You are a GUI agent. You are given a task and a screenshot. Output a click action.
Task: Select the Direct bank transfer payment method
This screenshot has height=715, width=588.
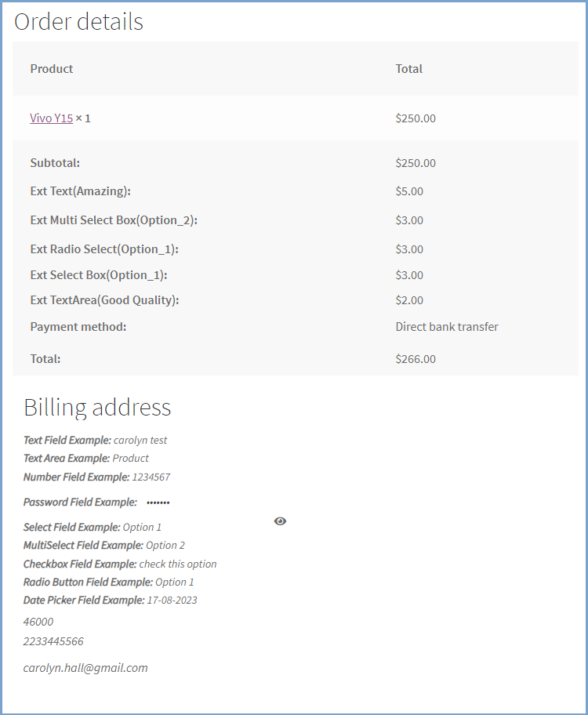447,326
